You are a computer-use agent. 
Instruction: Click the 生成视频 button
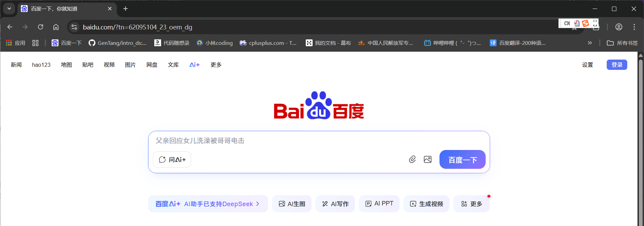pos(426,204)
